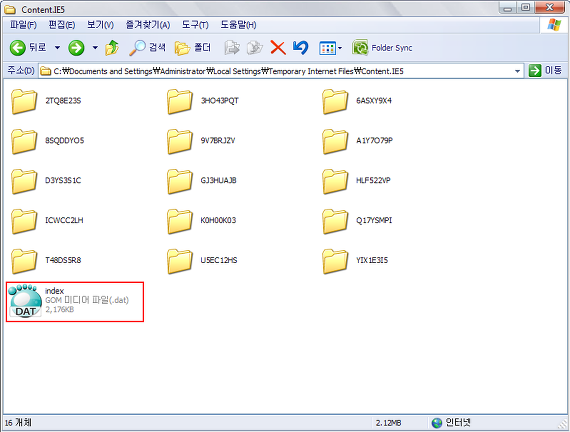Select the D3YS3S1C folder icon
The image size is (570, 432).
[x=24, y=181]
